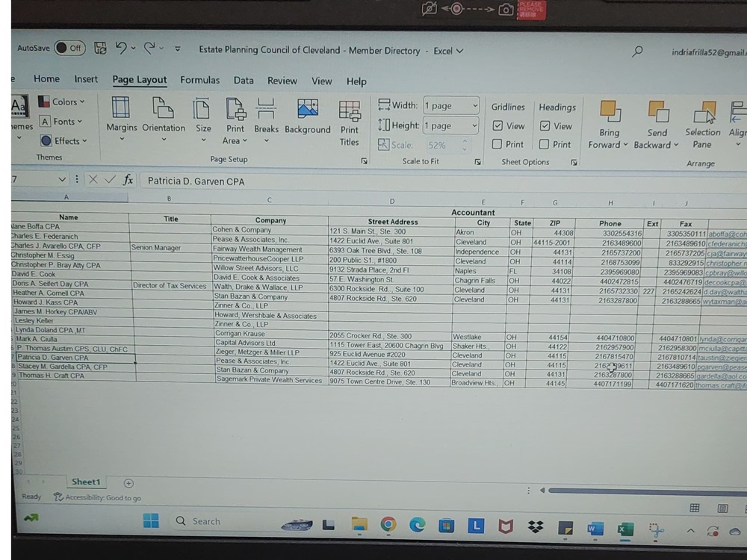Open the Page Setup dialog launcher

click(x=365, y=161)
